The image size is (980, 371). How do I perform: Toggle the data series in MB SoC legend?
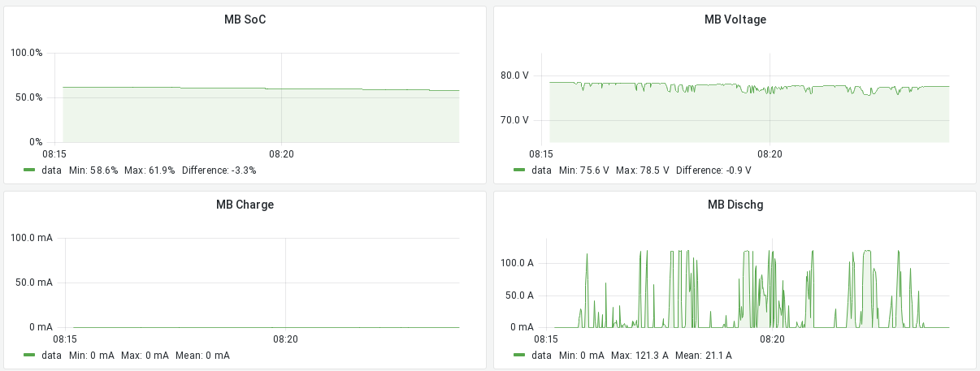click(52, 170)
